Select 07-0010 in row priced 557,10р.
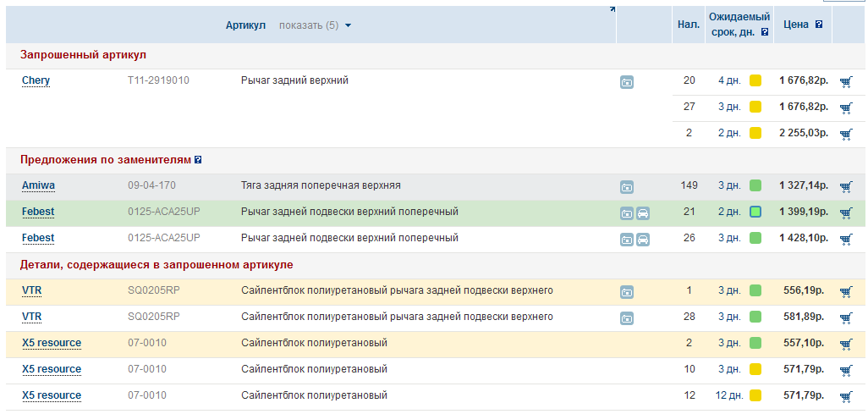Screen dimensions: 868x414 147,343
